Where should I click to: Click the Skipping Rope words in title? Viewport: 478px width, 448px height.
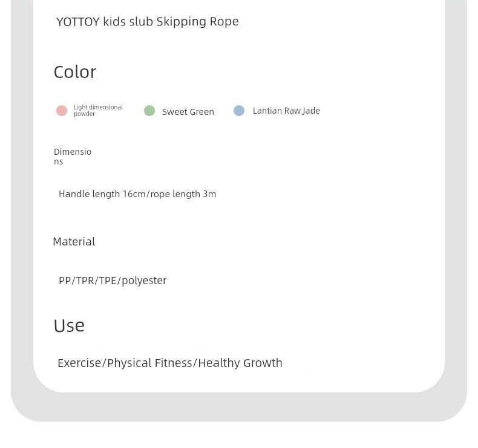pos(197,22)
